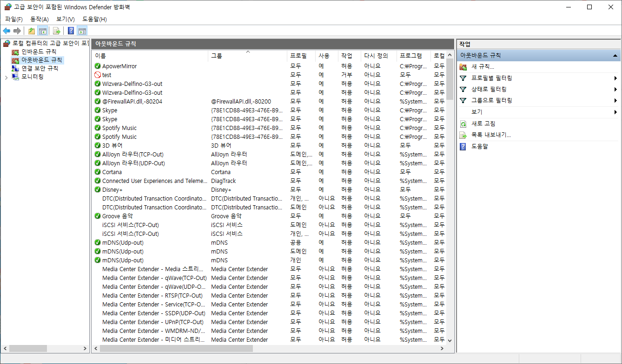Sort by the 프로필 column header
The width and height of the screenshot is (622, 364).
click(x=301, y=56)
